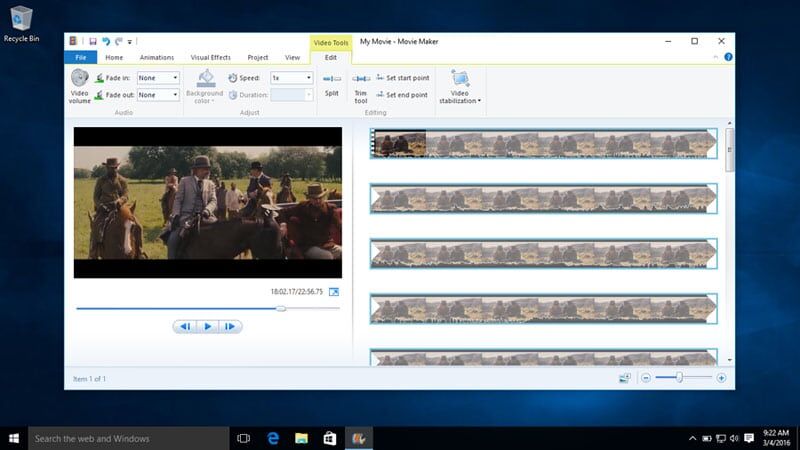Step to the previous frame
The image size is (800, 450).
(x=185, y=327)
